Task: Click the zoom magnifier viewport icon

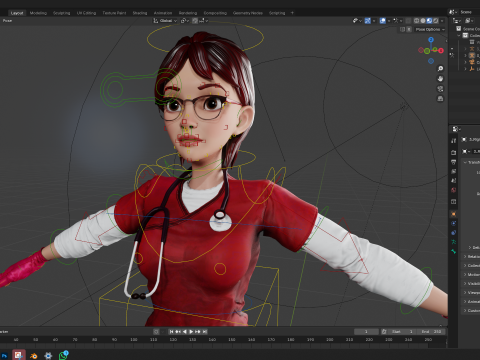Action: [440, 68]
